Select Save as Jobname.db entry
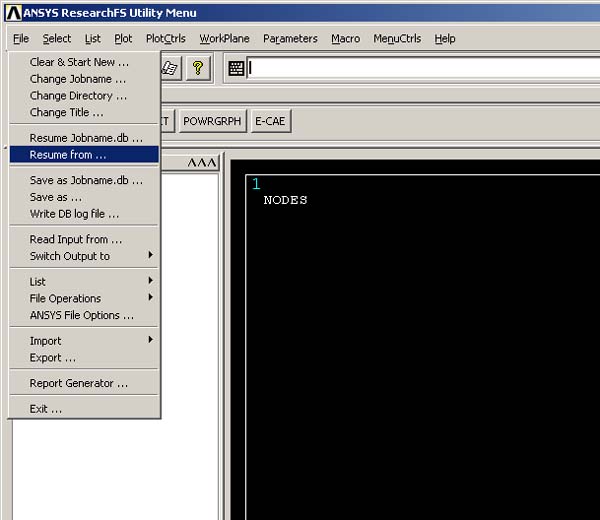This screenshot has width=600, height=520. tap(84, 180)
